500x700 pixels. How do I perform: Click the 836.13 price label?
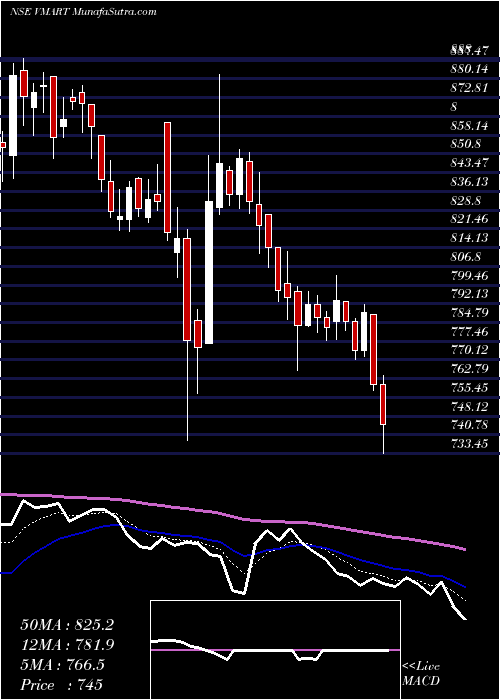[x=470, y=182]
